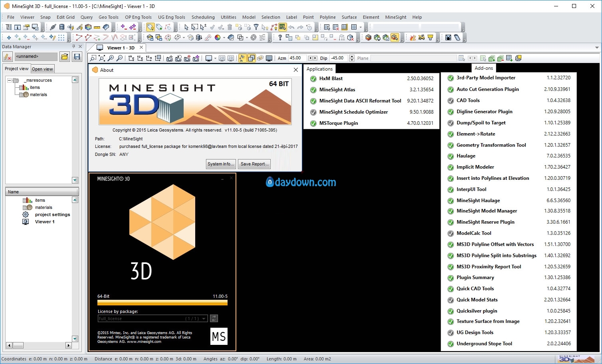Screen dimensions: 602x364
Task: Click the viewer grid display icon
Action: click(269, 58)
